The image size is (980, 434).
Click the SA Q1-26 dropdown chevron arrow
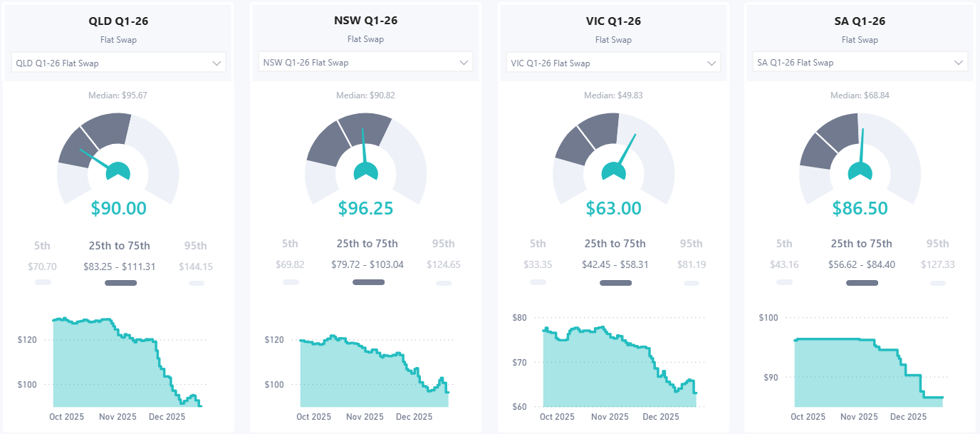pos(958,63)
